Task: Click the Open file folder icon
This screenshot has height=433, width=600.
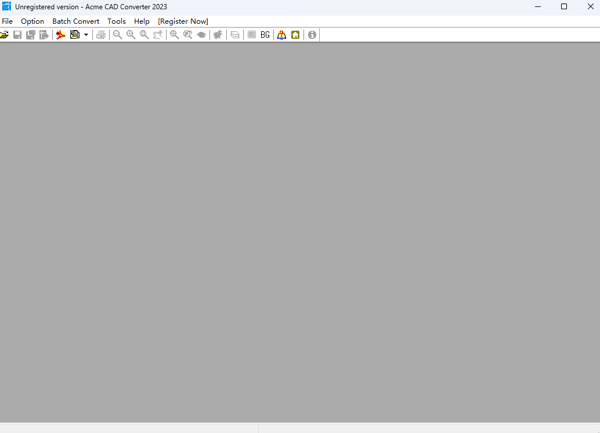Action: coord(5,35)
